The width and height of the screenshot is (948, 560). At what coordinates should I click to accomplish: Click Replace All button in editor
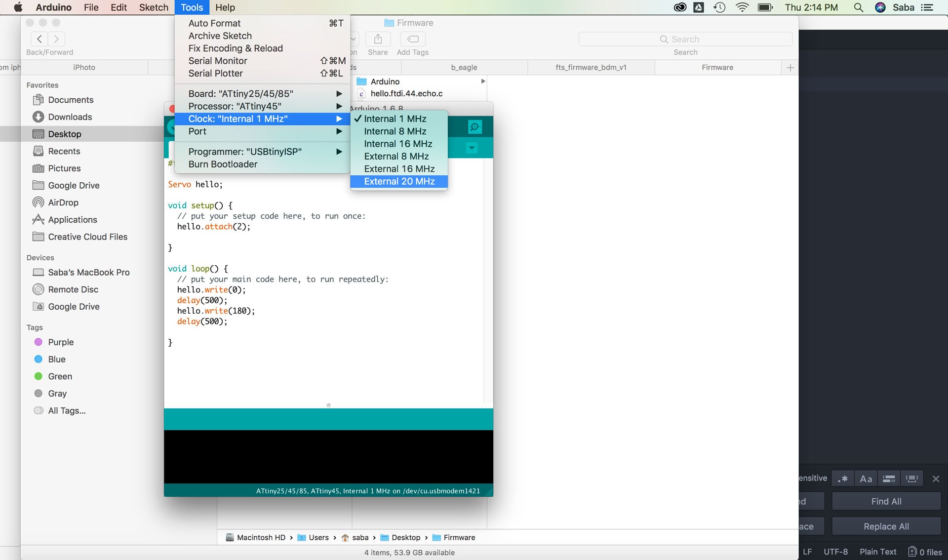886,527
